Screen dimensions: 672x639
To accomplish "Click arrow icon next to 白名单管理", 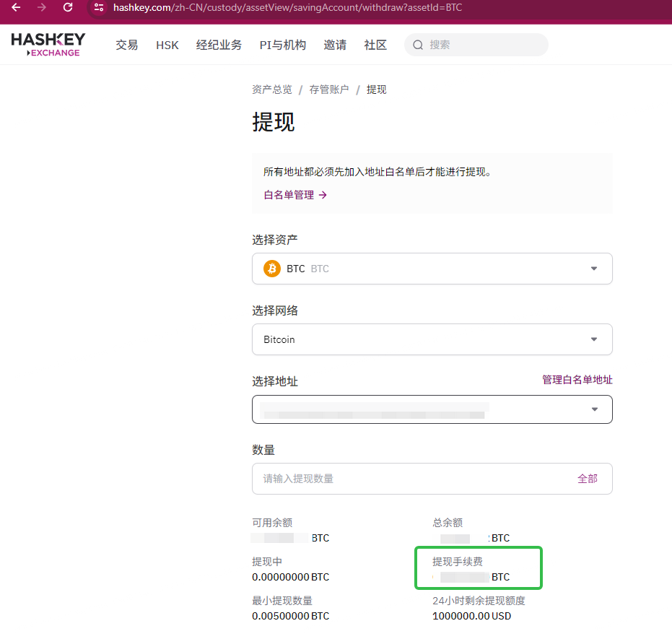I will 323,195.
